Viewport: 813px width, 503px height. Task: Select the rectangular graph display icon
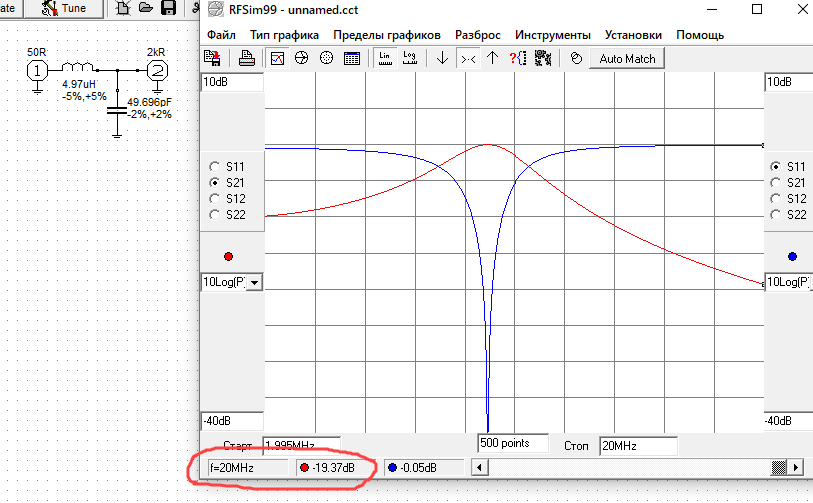(x=278, y=59)
